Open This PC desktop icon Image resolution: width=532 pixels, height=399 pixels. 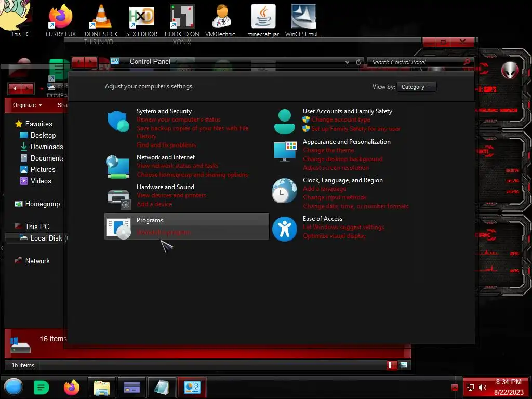(x=20, y=19)
